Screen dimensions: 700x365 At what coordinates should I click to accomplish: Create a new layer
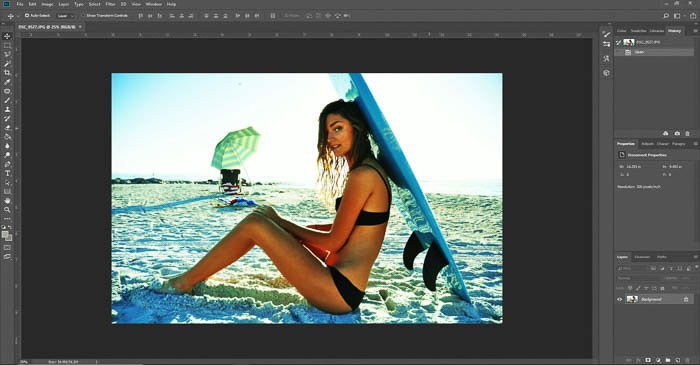678,360
